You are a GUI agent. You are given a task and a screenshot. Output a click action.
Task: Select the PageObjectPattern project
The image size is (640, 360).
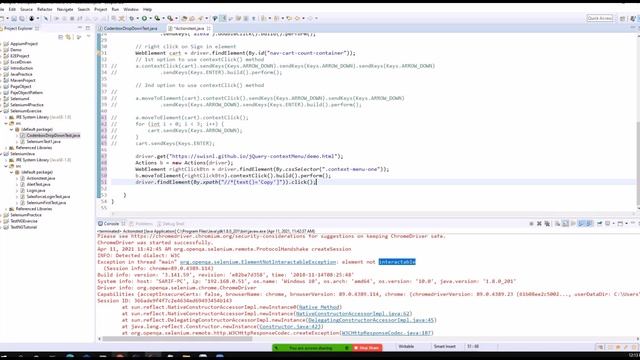tap(26, 93)
